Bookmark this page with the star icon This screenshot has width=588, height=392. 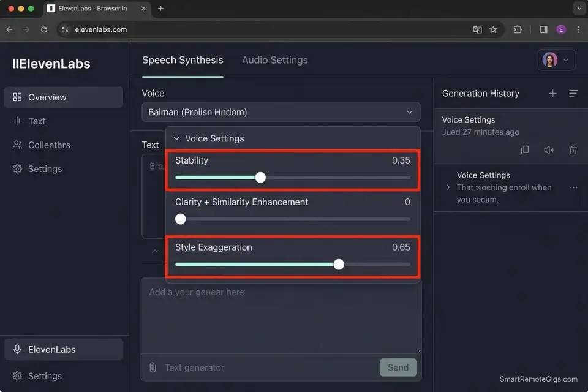point(493,29)
